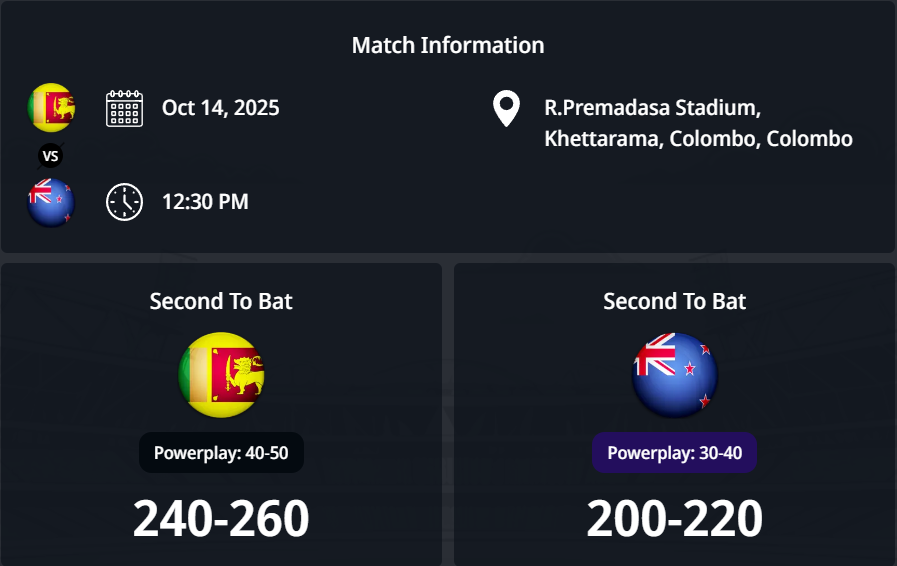897x566 pixels.
Task: Click the location pin icon
Action: [506, 109]
